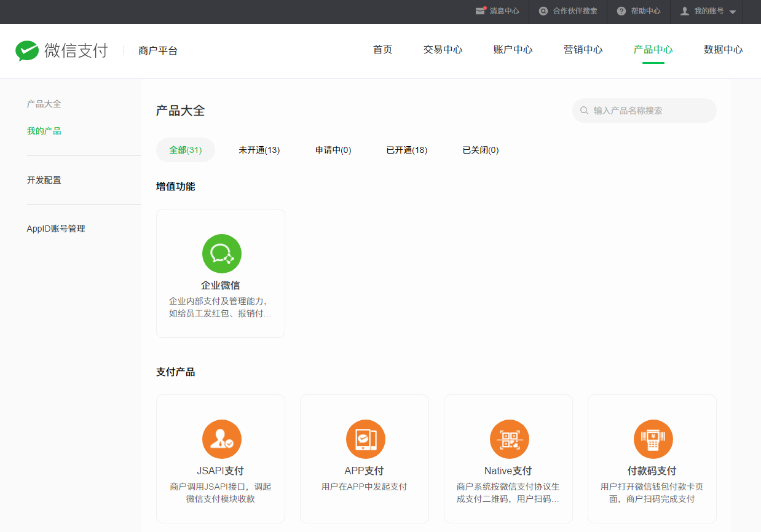Viewport: 761px width, 532px height.
Task: Click the APP支付 orange phone icon
Action: tap(366, 439)
